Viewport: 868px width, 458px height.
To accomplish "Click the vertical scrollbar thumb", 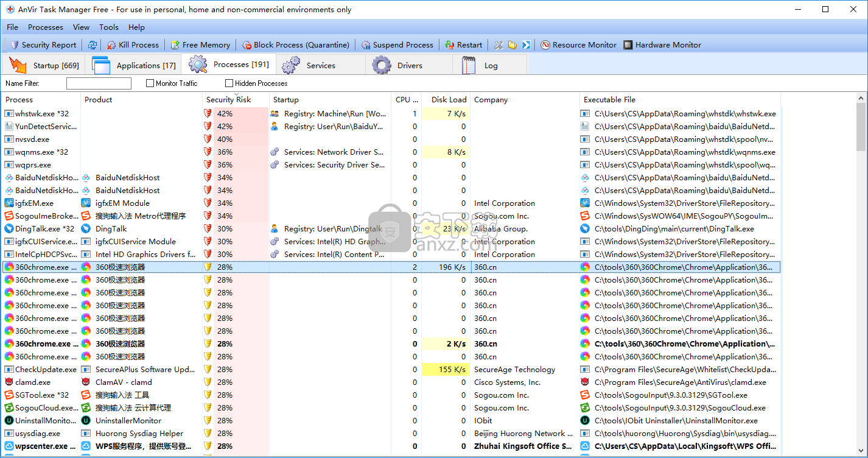I will point(861,127).
